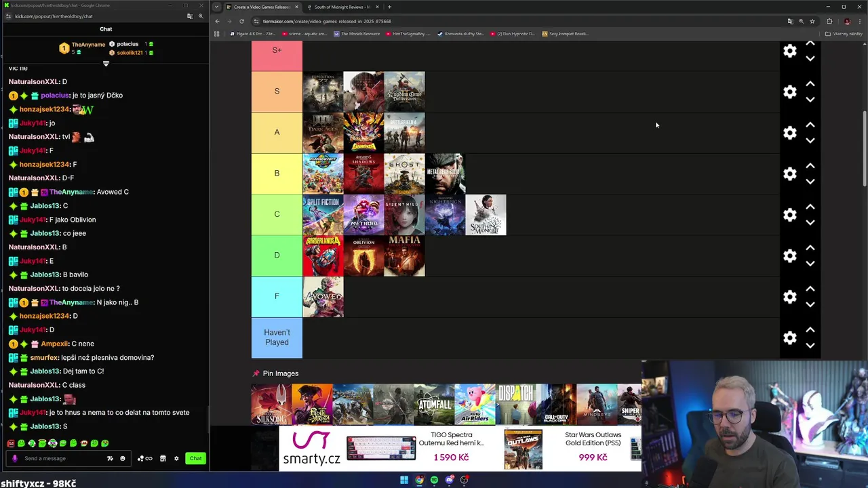This screenshot has height=488, width=868.
Task: Open chat settings gear icon
Action: click(x=176, y=458)
